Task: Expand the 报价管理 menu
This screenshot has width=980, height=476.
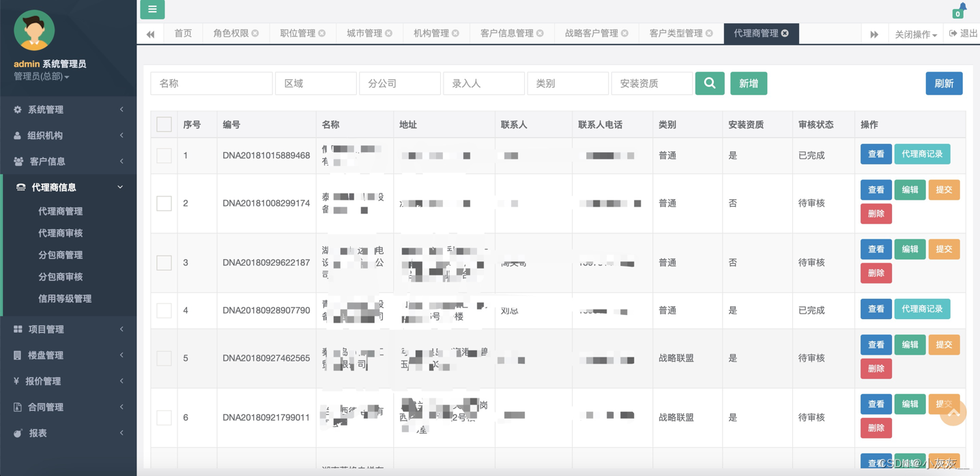Action: (68, 381)
